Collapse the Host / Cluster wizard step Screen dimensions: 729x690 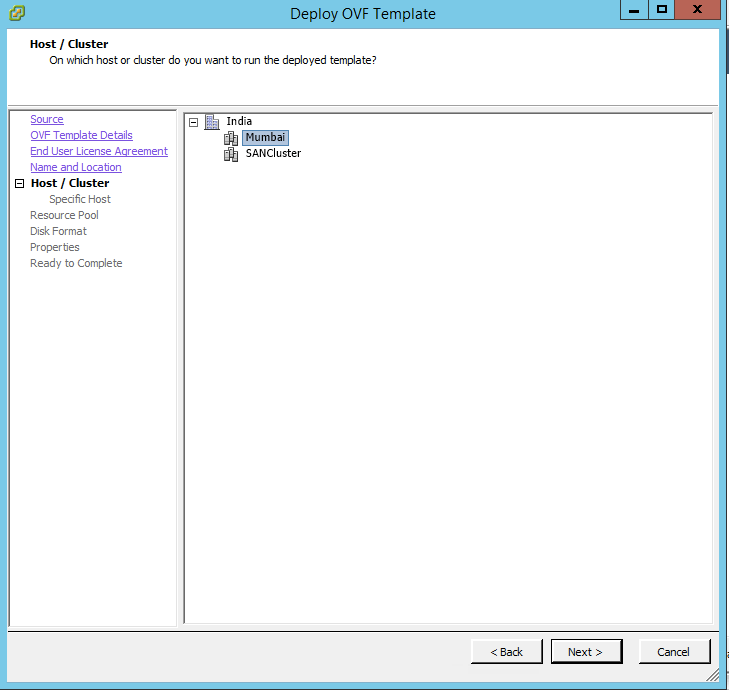pyautogui.click(x=18, y=184)
